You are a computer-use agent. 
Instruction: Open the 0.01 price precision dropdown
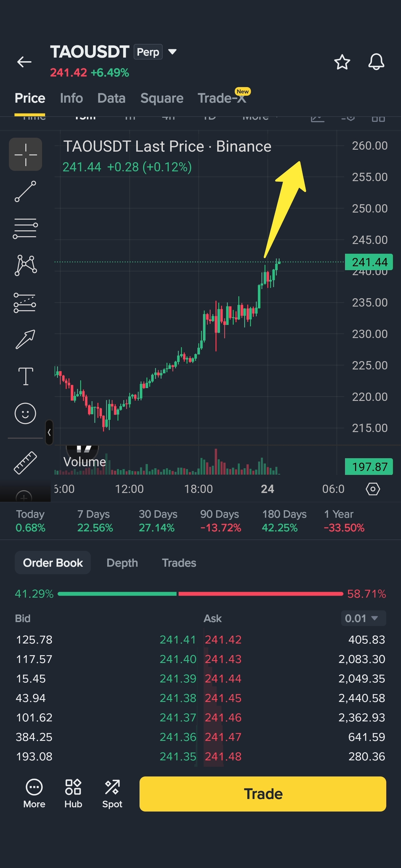coord(364,618)
